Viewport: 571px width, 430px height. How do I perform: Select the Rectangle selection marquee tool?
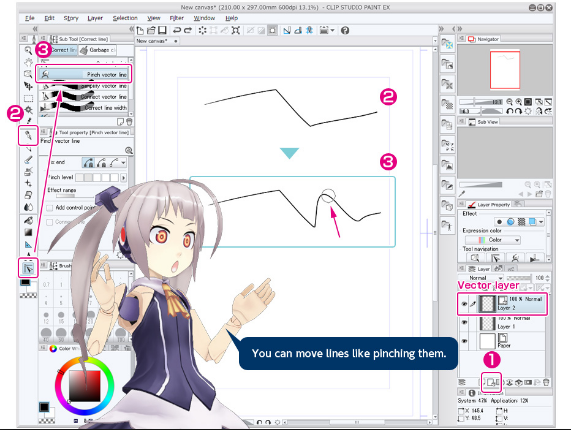tap(28, 98)
